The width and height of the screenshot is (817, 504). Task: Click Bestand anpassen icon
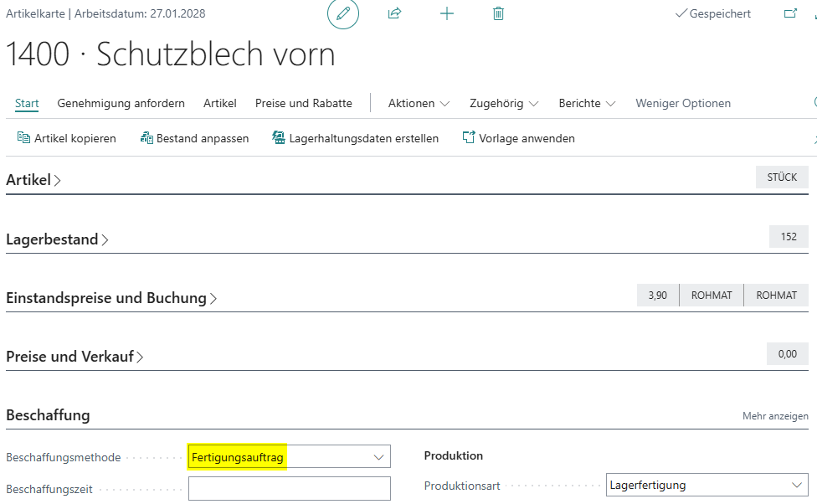(x=146, y=137)
